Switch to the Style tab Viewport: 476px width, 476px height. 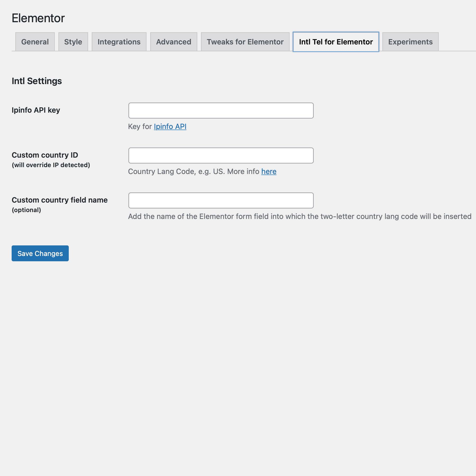coord(73,42)
